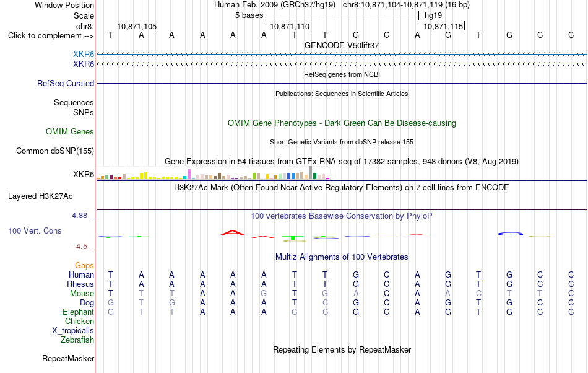Open the Common dbSNP(155) track label
Image resolution: width=588 pixels, height=373 pixels.
pos(55,151)
